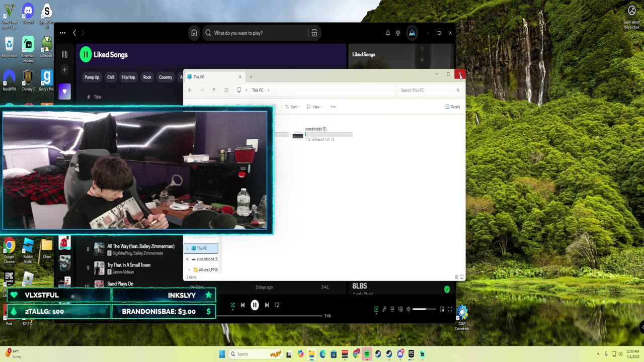Open Spotify notifications bell
Screen dimensions: 644x362
pos(388,33)
